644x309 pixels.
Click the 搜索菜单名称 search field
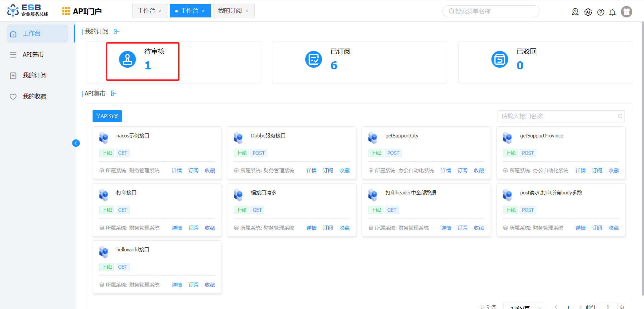[x=491, y=11]
